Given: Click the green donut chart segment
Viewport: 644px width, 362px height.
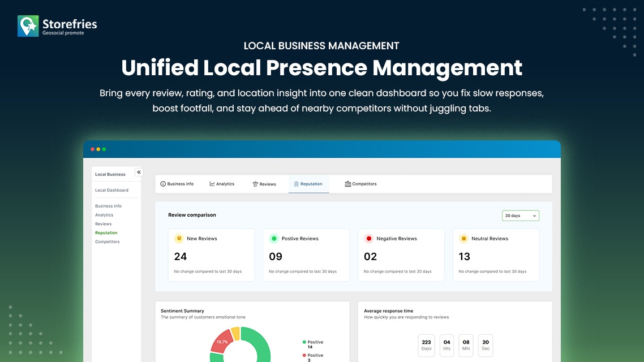Looking at the screenshot, I should [x=260, y=341].
